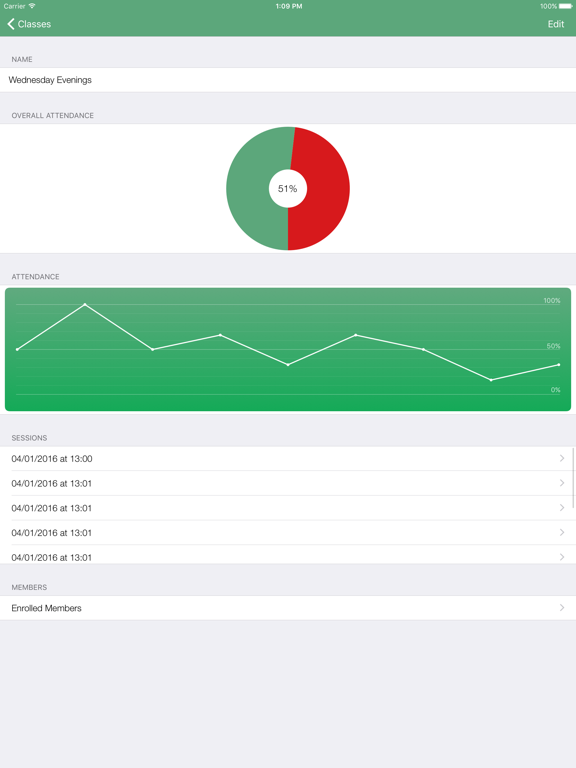Viewport: 576px width, 768px height.
Task: Tap the 51% label in pie center
Action: click(x=288, y=189)
